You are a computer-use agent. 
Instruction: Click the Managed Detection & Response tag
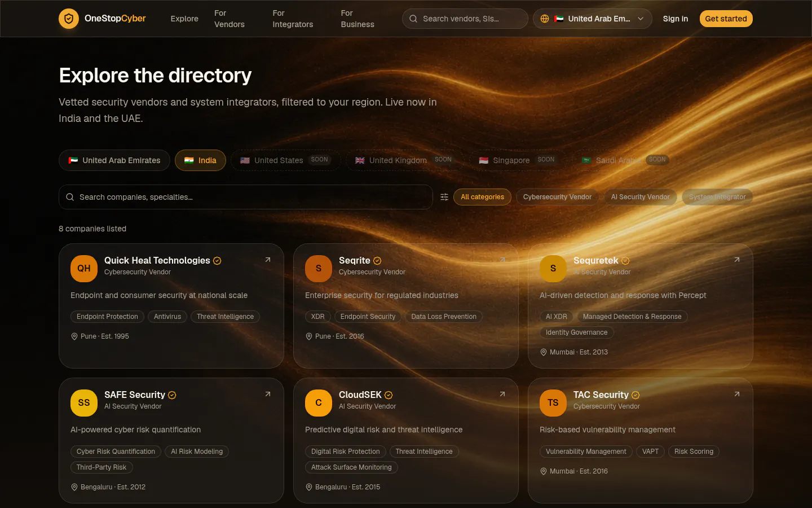[x=632, y=317]
